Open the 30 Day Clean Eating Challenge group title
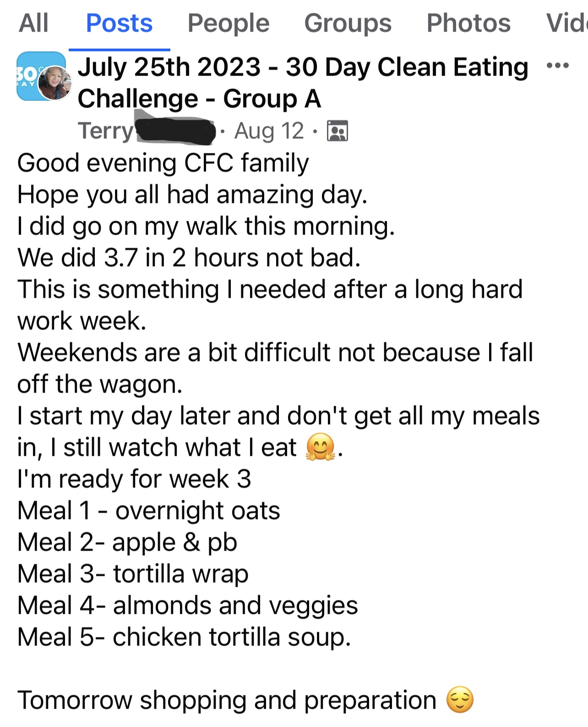588x727 pixels. click(x=302, y=82)
